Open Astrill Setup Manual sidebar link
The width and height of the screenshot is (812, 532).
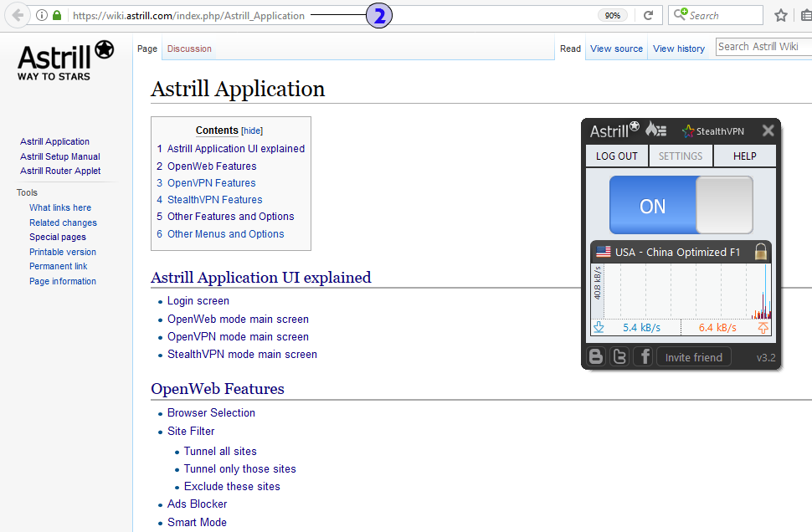[x=60, y=156]
